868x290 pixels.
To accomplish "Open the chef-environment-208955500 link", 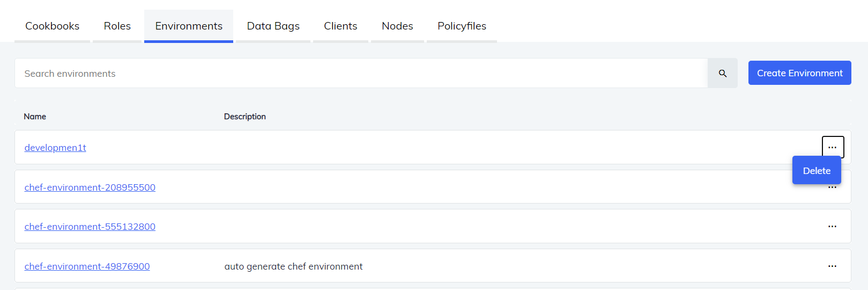I will (x=90, y=187).
